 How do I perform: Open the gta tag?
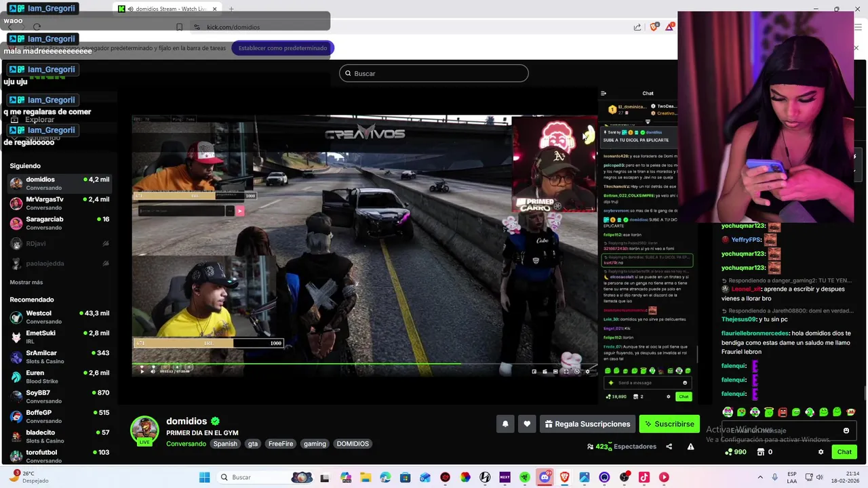click(253, 444)
